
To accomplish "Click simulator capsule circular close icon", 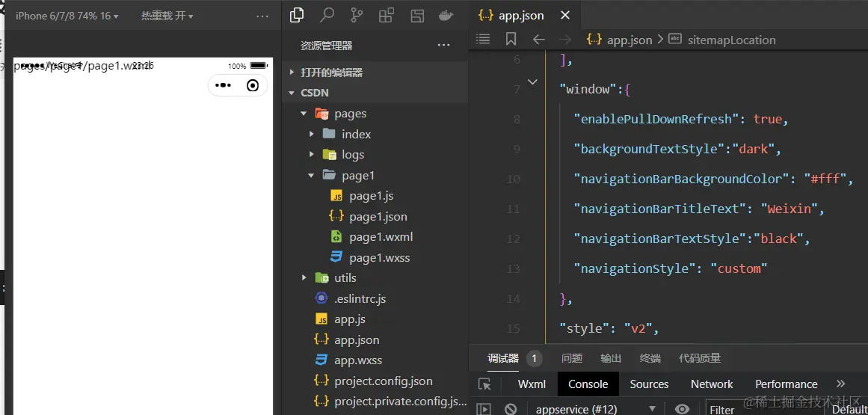I will [x=253, y=85].
